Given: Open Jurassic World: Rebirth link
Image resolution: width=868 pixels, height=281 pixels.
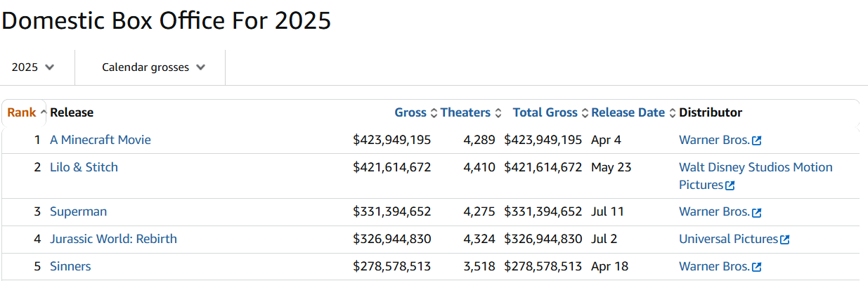Looking at the screenshot, I should pos(113,239).
